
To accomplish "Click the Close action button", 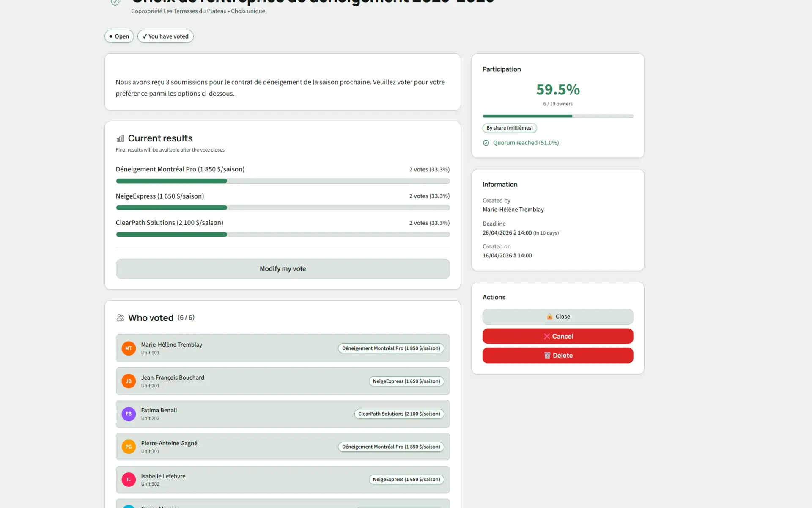I will 557,316.
